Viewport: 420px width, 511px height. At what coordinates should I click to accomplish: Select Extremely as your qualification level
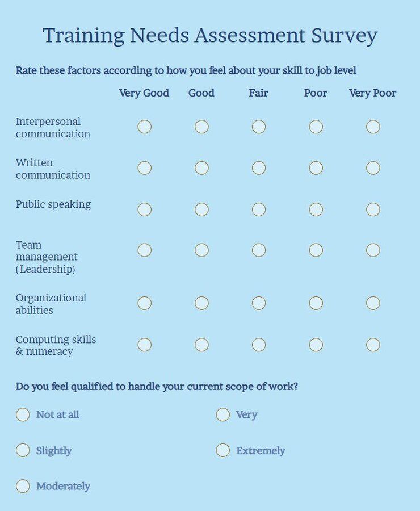coord(222,450)
